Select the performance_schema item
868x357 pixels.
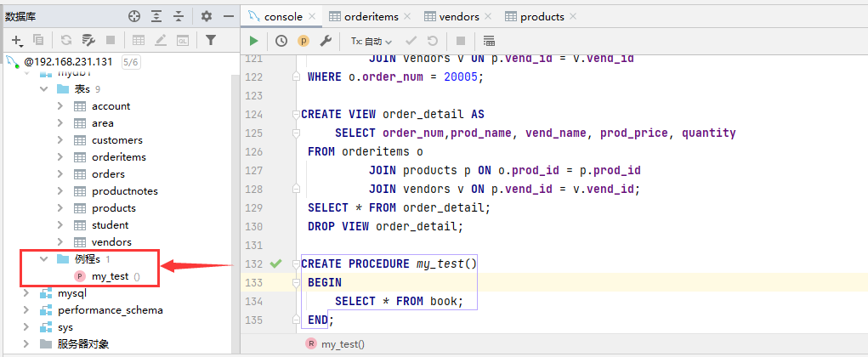click(111, 310)
